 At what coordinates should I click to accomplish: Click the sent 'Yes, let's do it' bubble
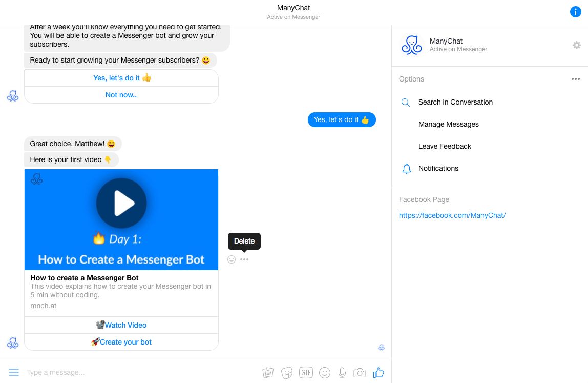pos(342,120)
